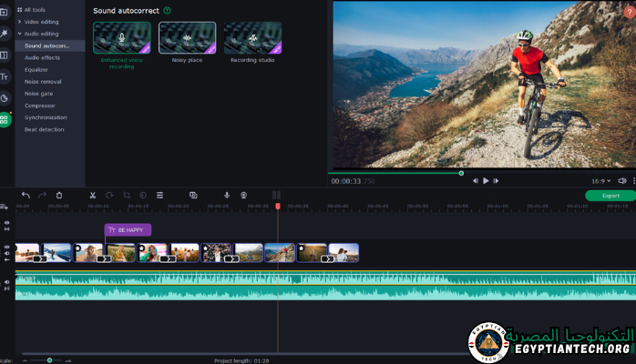The height and width of the screenshot is (364, 636).
Task: Open the webcam capture icon
Action: pos(243,195)
